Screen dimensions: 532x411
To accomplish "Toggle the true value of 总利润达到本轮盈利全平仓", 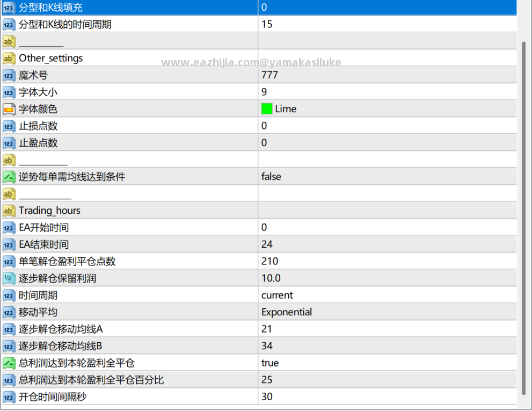I will point(387,363).
